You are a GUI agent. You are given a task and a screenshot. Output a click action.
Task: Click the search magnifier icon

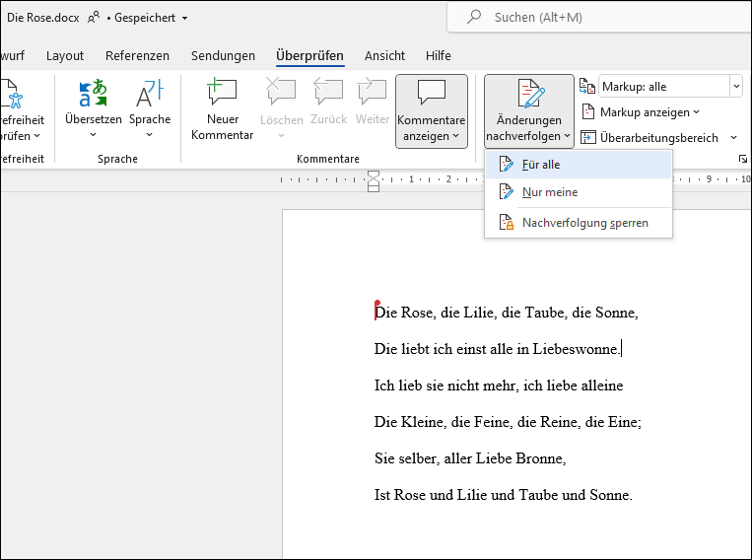pyautogui.click(x=474, y=17)
